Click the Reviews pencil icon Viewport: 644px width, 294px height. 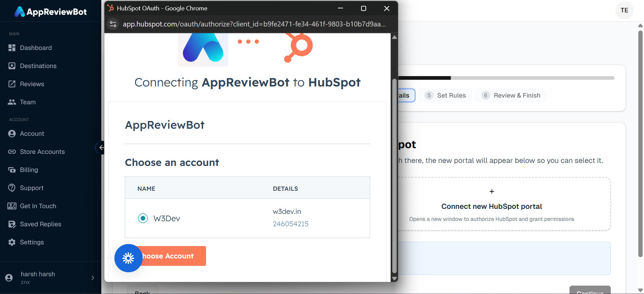point(12,84)
